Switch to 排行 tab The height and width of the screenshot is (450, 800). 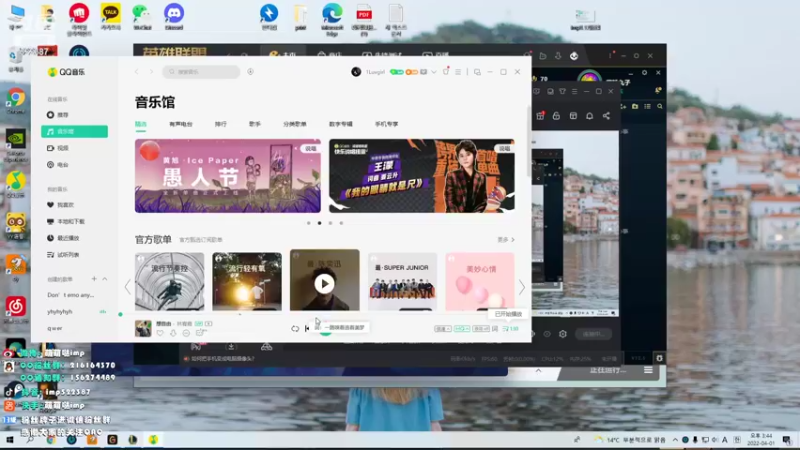pos(221,124)
